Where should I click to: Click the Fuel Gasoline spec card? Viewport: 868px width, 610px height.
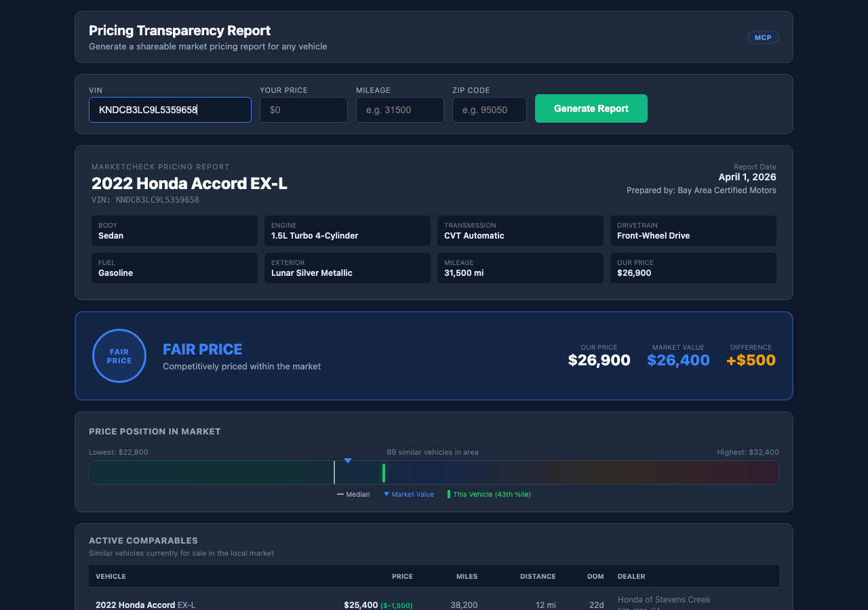174,268
